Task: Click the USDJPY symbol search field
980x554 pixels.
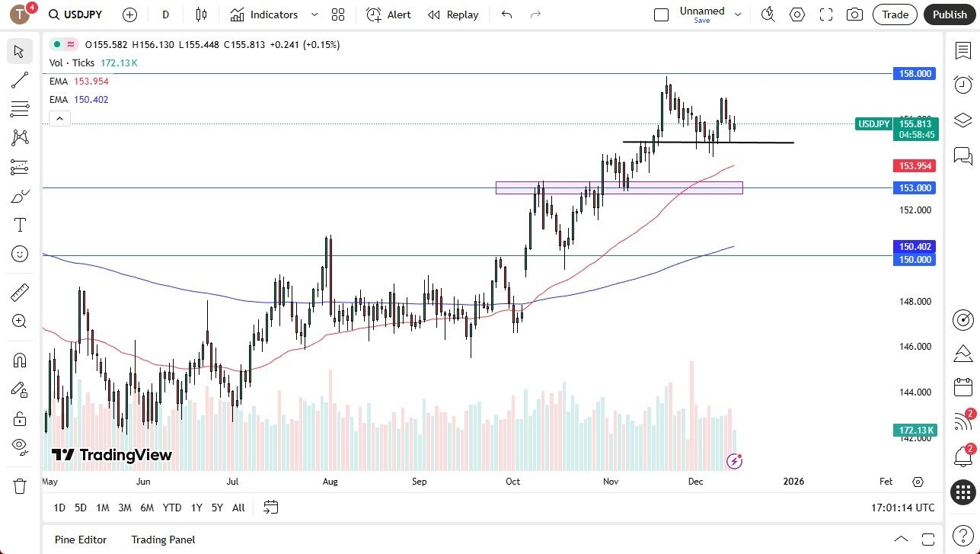Action: coord(75,14)
